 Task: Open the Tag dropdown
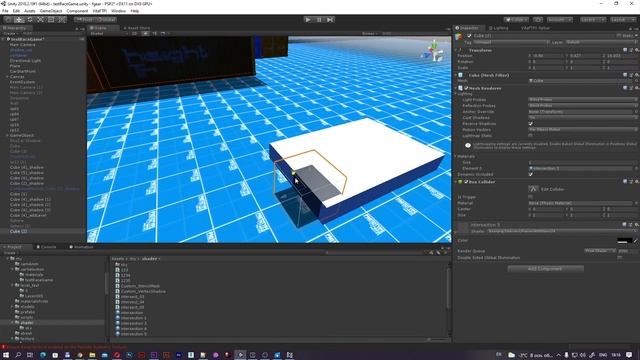[511, 42]
